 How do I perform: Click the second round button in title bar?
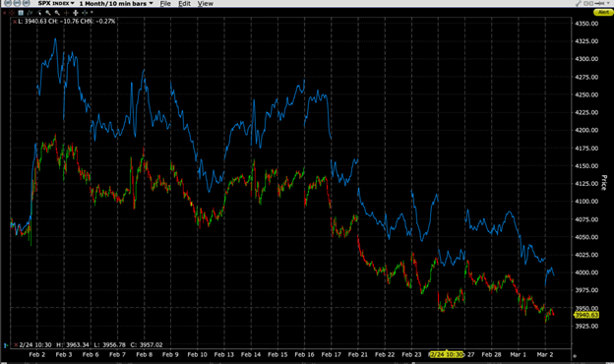coord(17,3)
